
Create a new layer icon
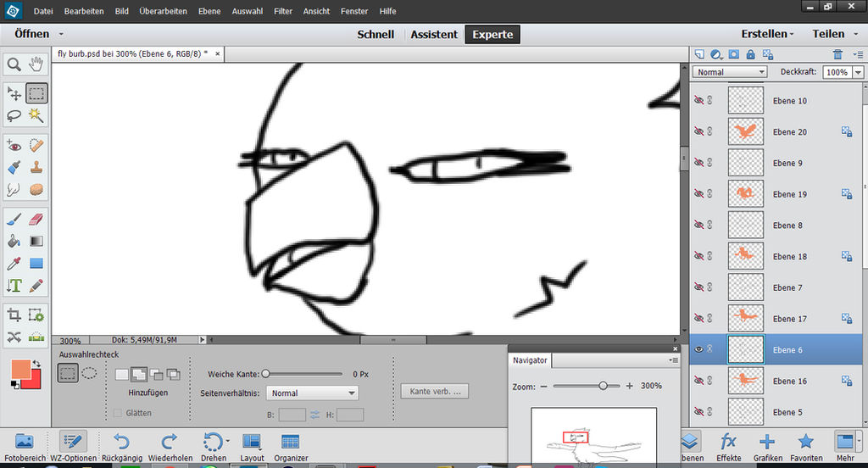(699, 54)
